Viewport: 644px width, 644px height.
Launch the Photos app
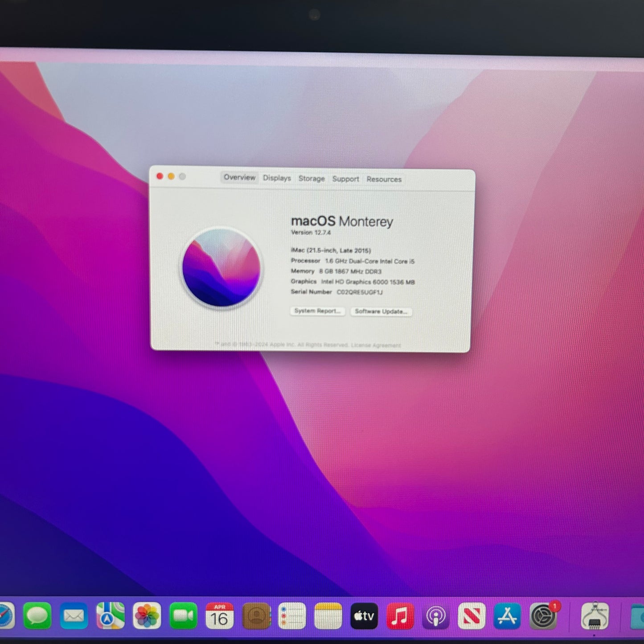(147, 616)
